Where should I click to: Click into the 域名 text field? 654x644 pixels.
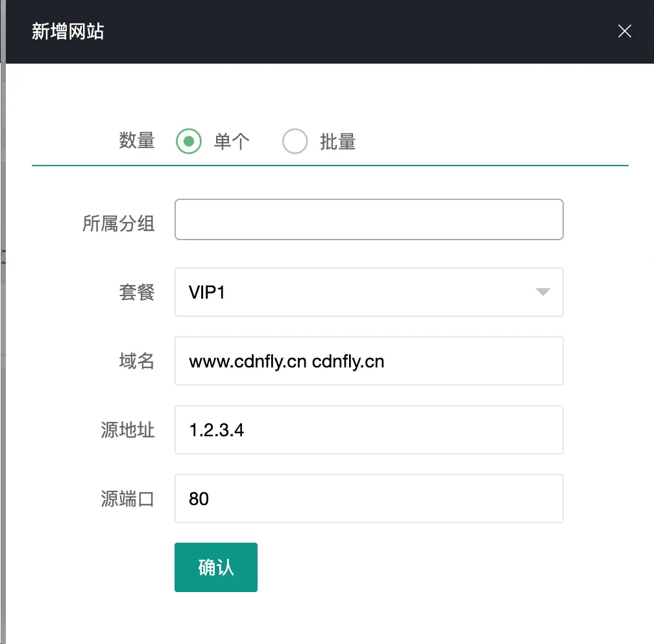pyautogui.click(x=369, y=361)
